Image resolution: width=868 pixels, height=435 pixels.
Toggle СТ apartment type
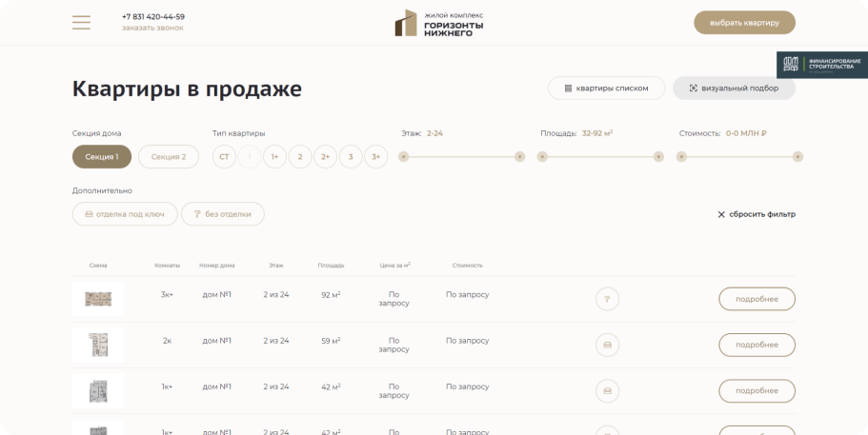[224, 156]
